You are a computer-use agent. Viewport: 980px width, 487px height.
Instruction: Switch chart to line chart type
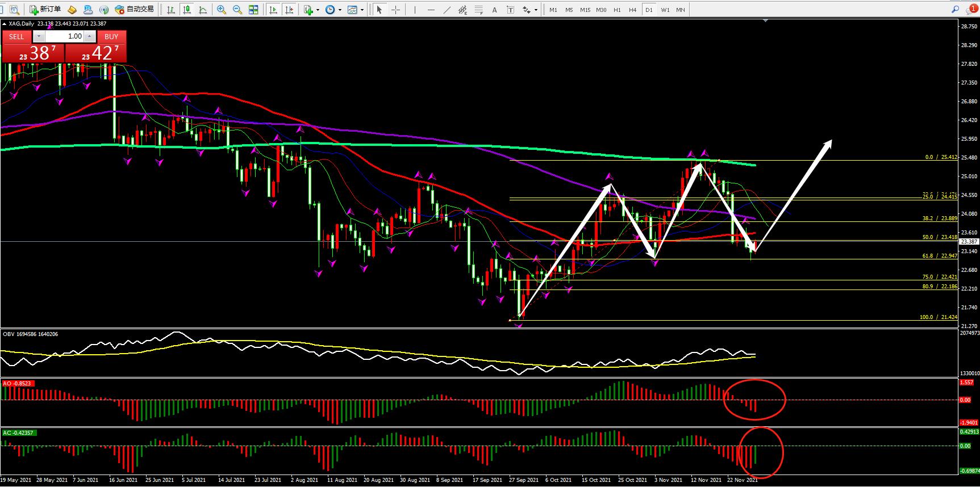pyautogui.click(x=203, y=10)
